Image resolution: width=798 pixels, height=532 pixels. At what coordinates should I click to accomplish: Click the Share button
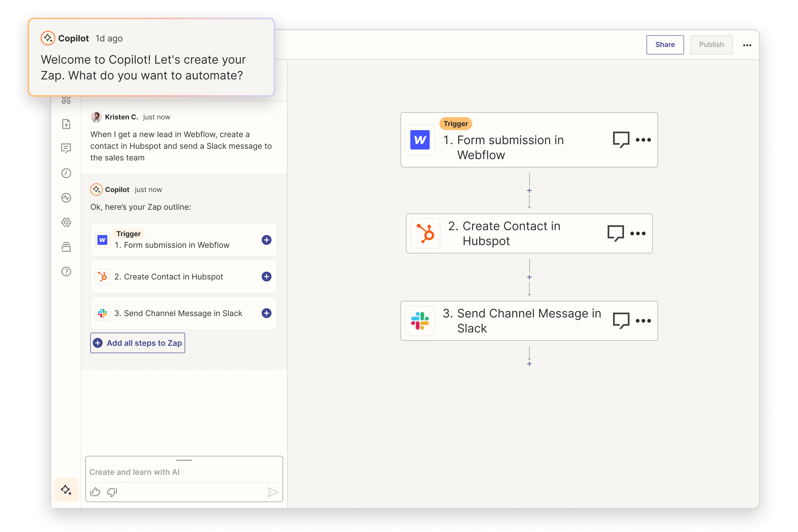(665, 45)
